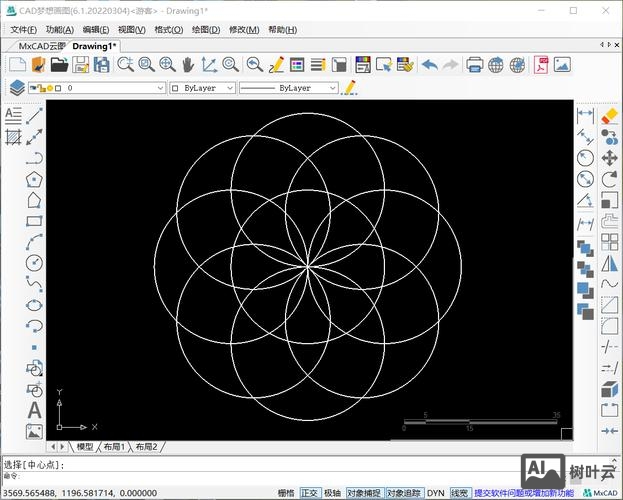Click the Print icon in toolbar
Image resolution: width=623 pixels, height=500 pixels.
[475, 65]
